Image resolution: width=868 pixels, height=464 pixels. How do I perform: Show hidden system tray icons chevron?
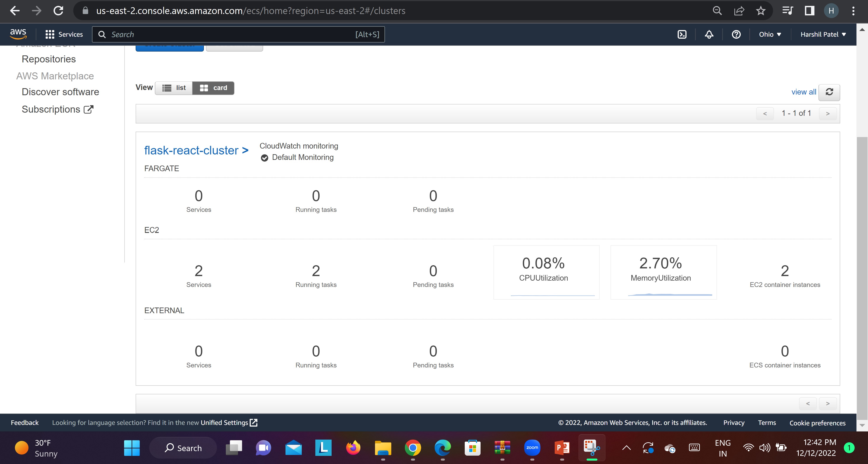tap(626, 448)
